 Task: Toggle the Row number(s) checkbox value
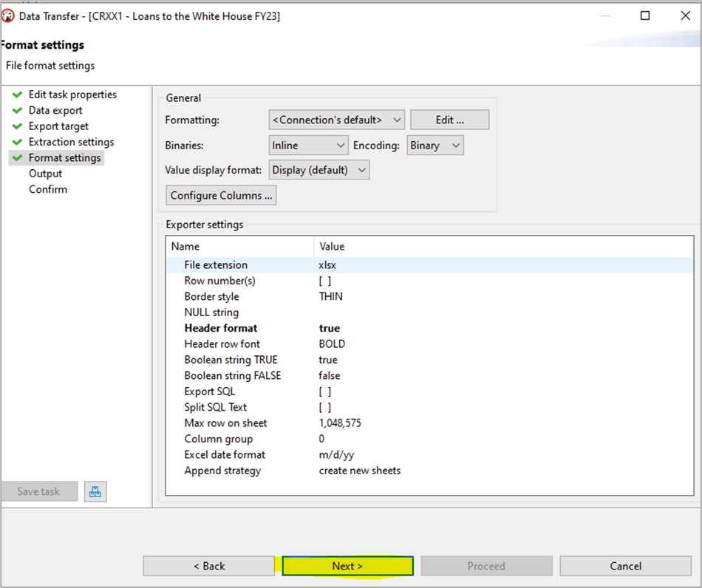pos(325,281)
